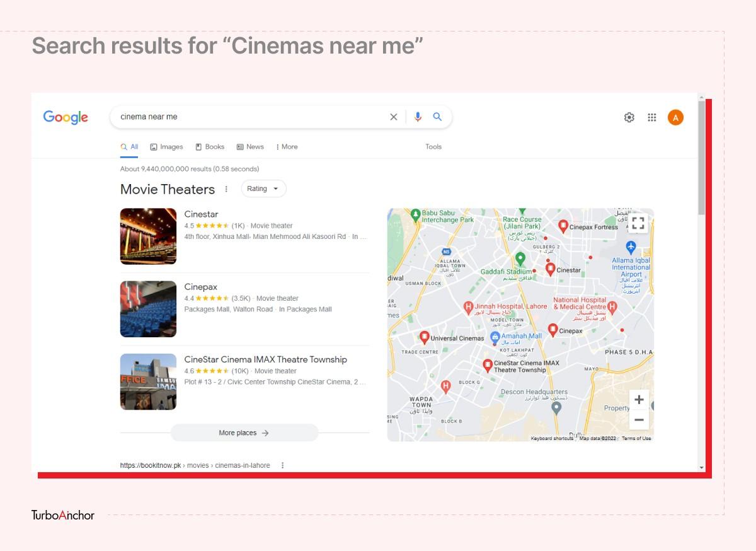Click the page scrollbar down arrow
The height and width of the screenshot is (551, 756).
pos(702,468)
